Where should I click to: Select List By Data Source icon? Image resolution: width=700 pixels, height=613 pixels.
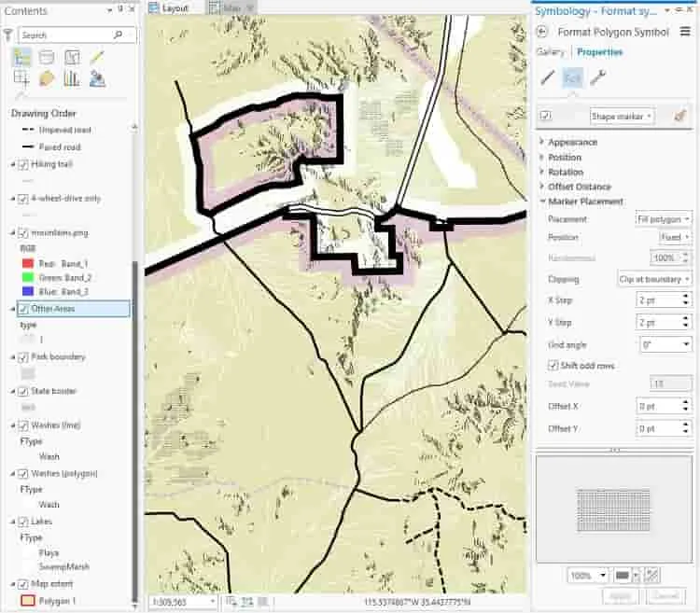pos(47,57)
